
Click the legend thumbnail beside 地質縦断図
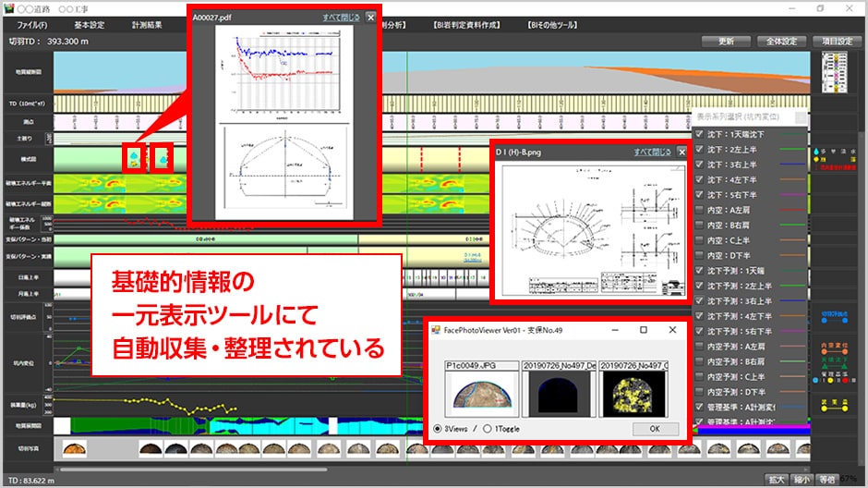[834, 72]
